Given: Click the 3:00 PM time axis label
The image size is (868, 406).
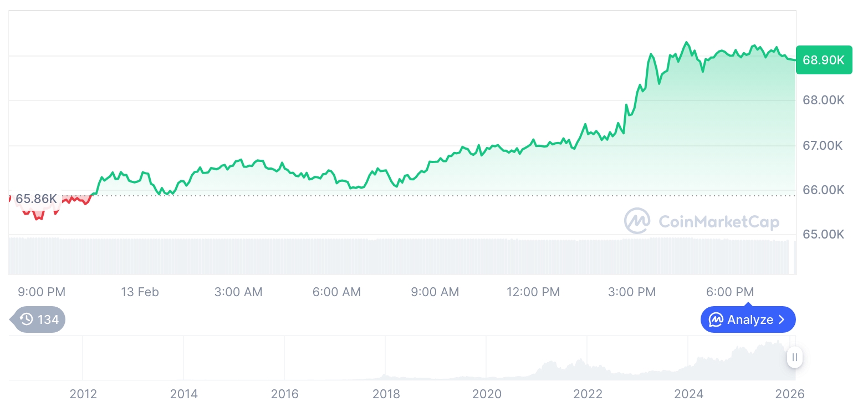Looking at the screenshot, I should click(631, 292).
